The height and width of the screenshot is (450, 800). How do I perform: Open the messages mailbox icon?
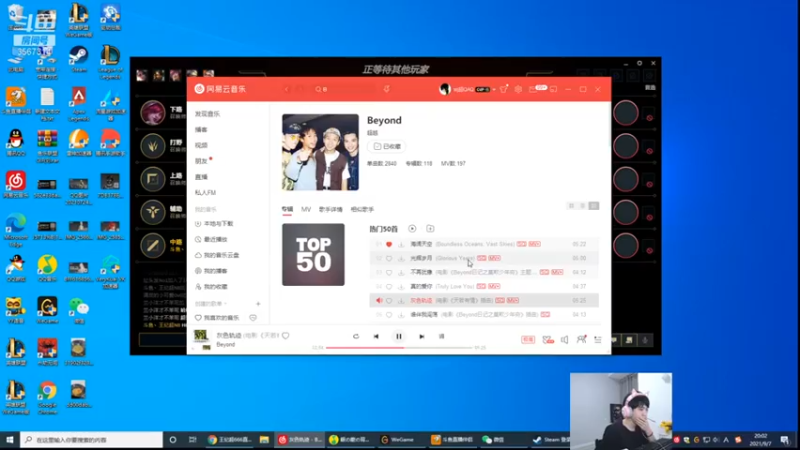pos(533,89)
